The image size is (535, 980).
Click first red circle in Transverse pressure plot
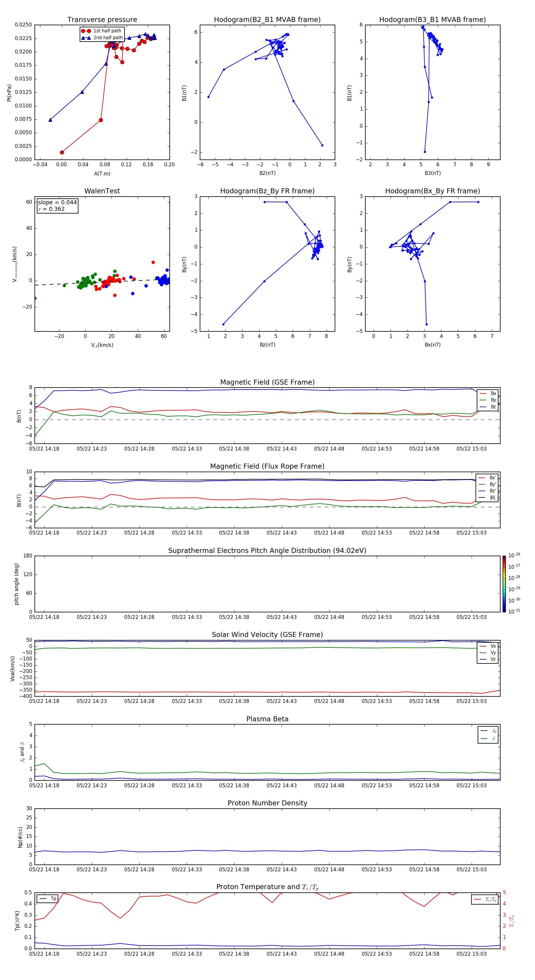pyautogui.click(x=62, y=153)
